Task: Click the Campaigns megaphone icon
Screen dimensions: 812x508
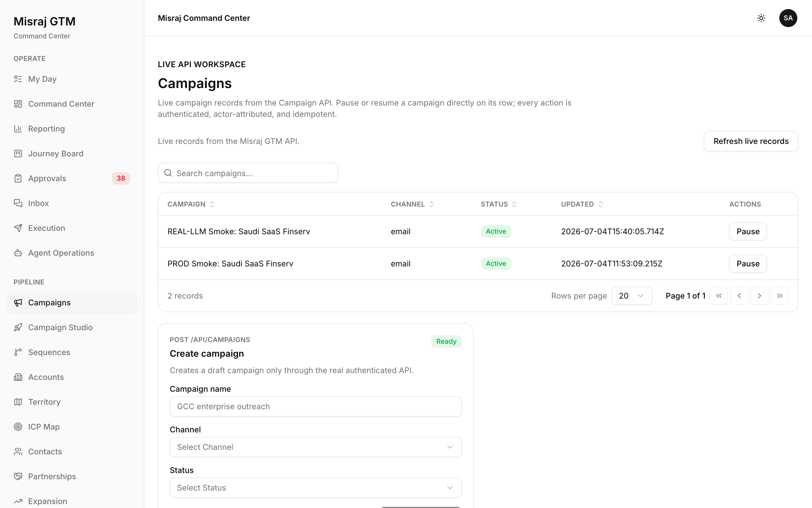Action: pos(18,303)
